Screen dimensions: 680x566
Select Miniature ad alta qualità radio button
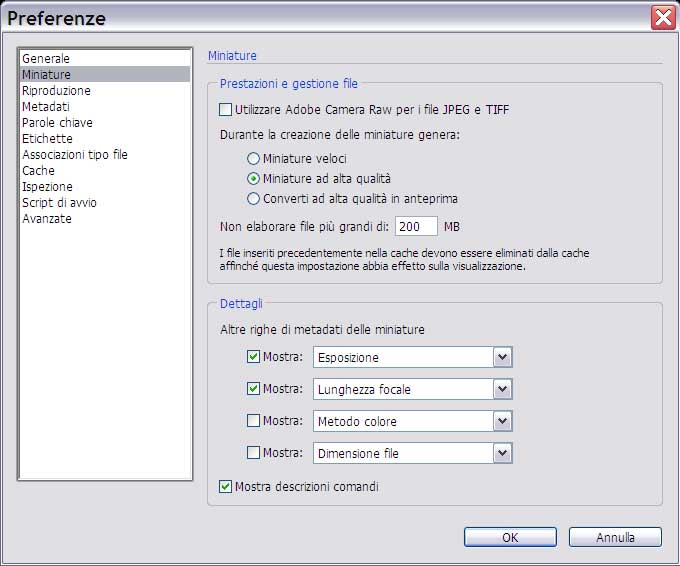coord(253,179)
